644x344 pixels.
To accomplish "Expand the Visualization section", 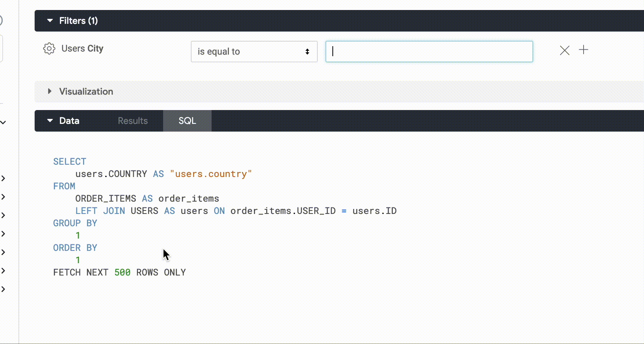I will coord(50,91).
